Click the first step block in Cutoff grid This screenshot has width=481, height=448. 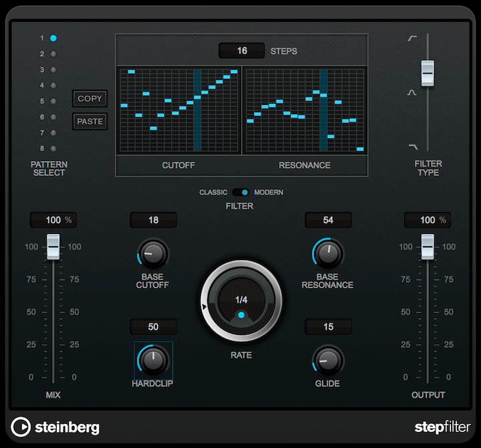[124, 106]
